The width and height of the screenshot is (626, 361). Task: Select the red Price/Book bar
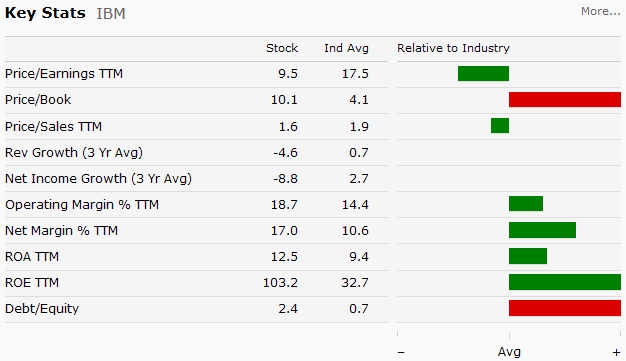click(565, 99)
